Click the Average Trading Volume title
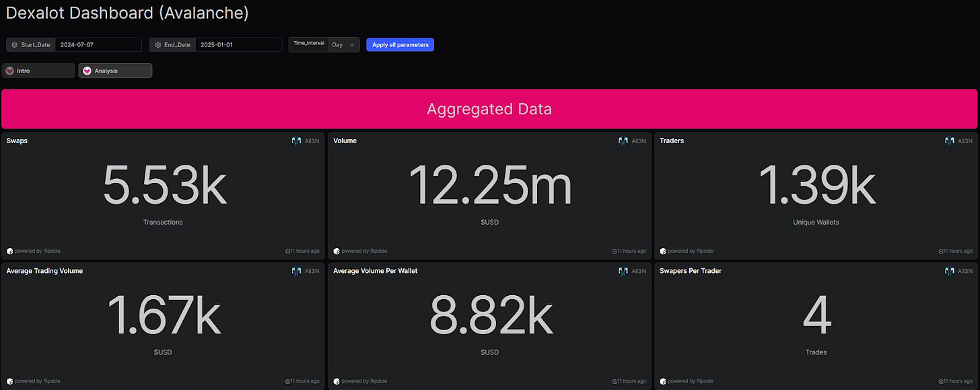 coord(44,271)
